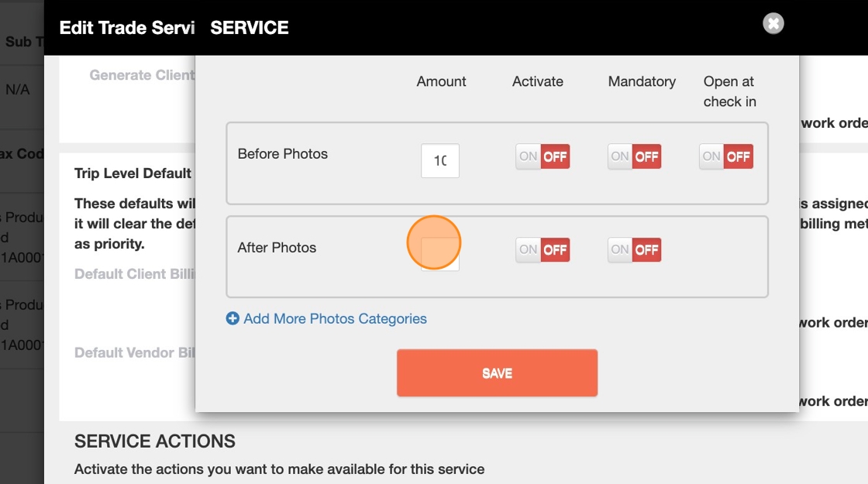The image size is (868, 484).
Task: Focus the After Photos amount input
Action: click(440, 252)
